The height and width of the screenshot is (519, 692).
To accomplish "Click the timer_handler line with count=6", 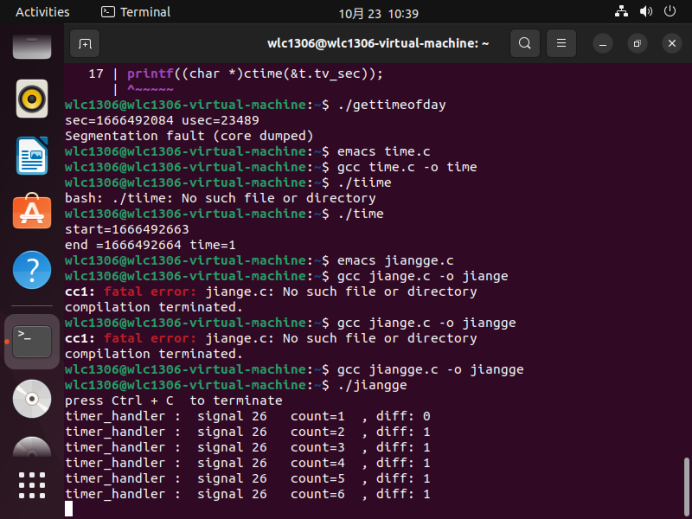I will [x=247, y=494].
